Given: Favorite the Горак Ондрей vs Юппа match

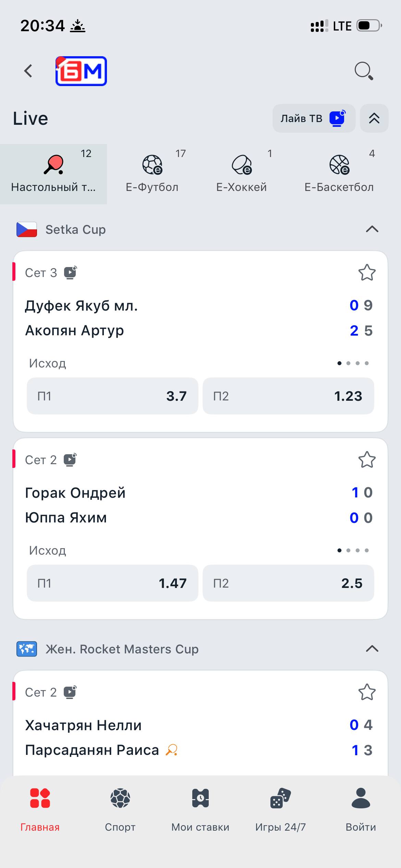Looking at the screenshot, I should [367, 460].
